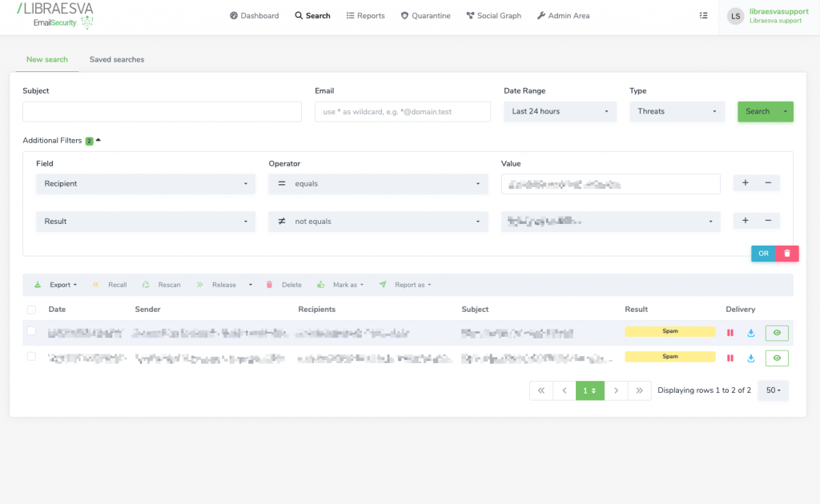
Task: Delete the filter group with trash button
Action: pos(787,254)
